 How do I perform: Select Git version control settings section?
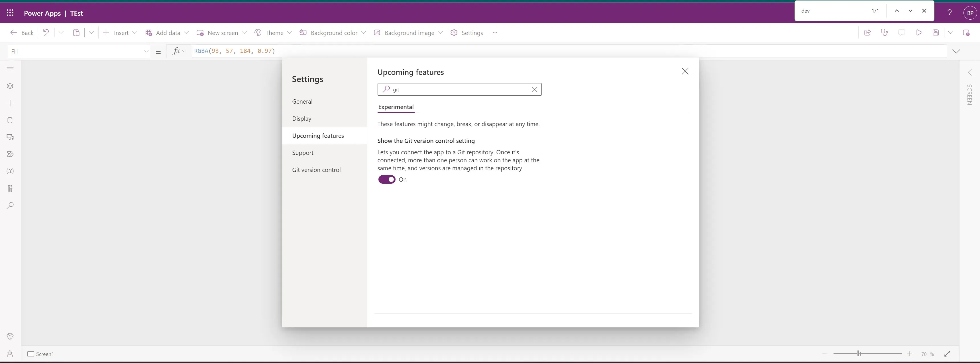tap(316, 170)
